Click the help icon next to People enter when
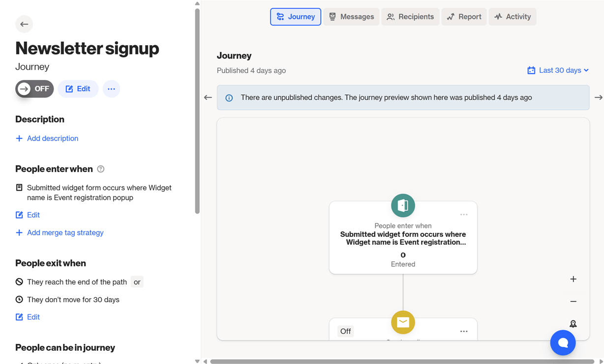Screen dimensions: 604x364 click(x=101, y=169)
